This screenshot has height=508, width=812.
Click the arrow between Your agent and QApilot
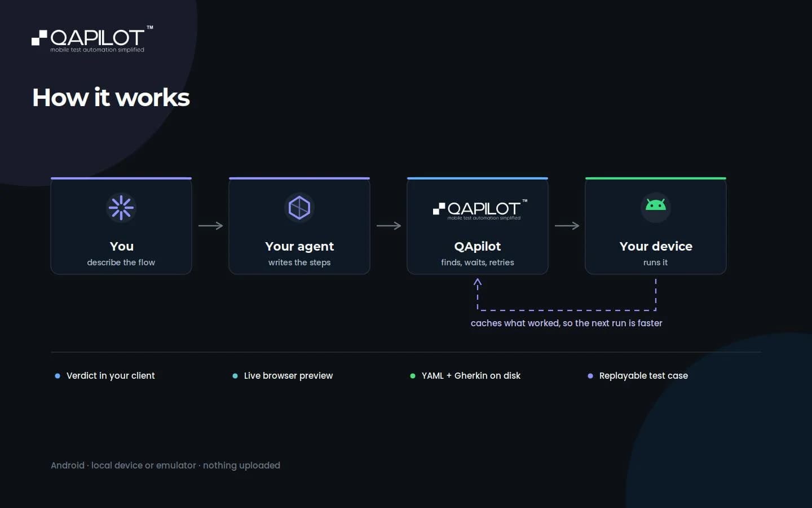(x=389, y=226)
